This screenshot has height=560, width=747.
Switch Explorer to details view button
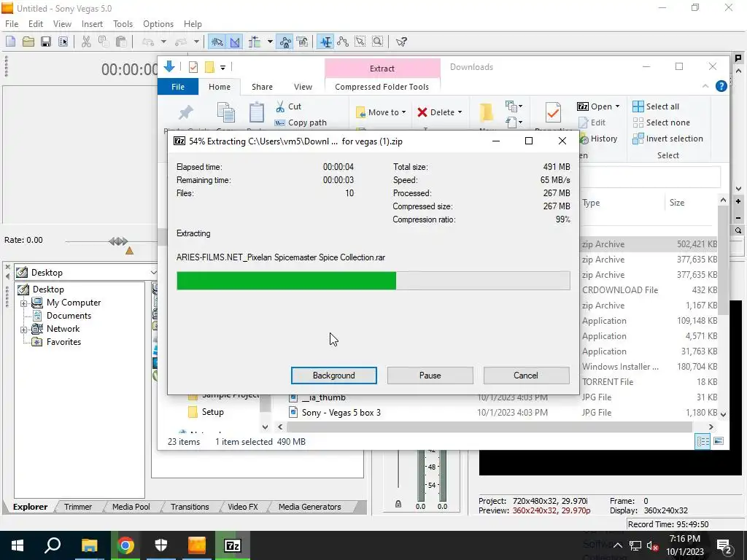(x=703, y=441)
